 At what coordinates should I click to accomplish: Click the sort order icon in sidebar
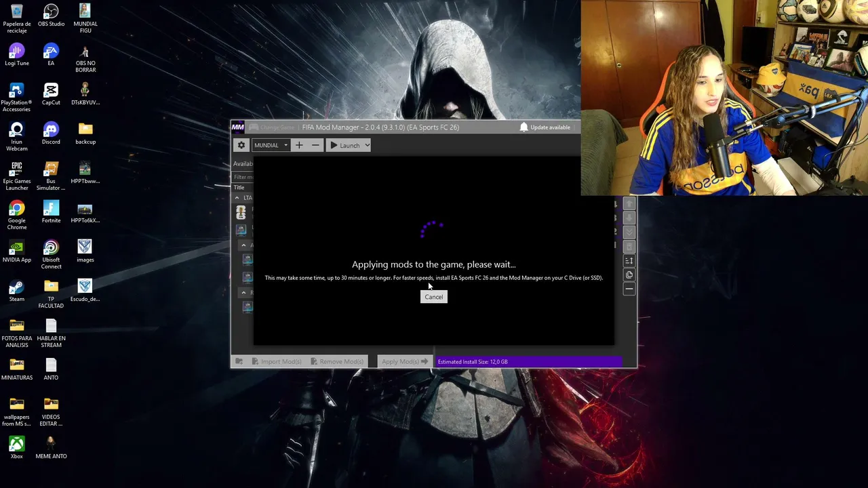pos(629,261)
